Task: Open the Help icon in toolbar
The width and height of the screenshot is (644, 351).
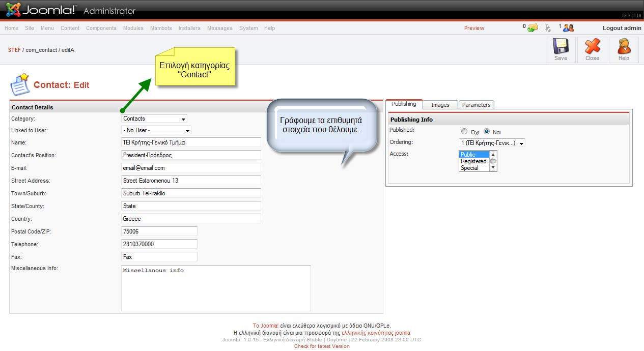Action: click(x=624, y=47)
